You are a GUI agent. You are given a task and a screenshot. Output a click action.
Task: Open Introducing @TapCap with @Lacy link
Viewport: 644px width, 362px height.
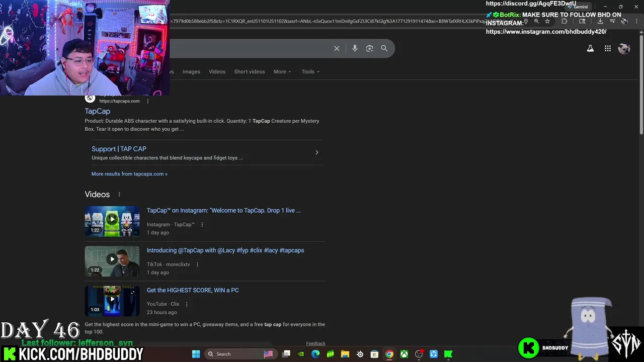pyautogui.click(x=225, y=250)
